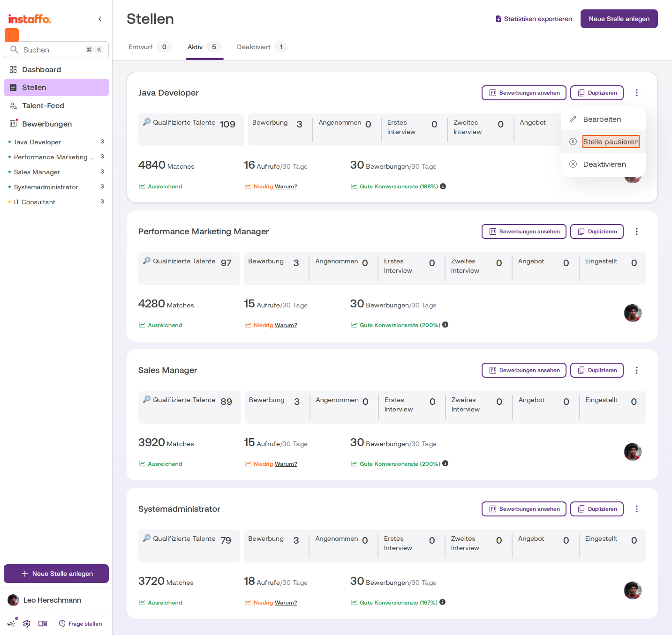Collapse the sidebar with the chevron arrow
Image resolution: width=672 pixels, height=635 pixels.
[x=100, y=19]
